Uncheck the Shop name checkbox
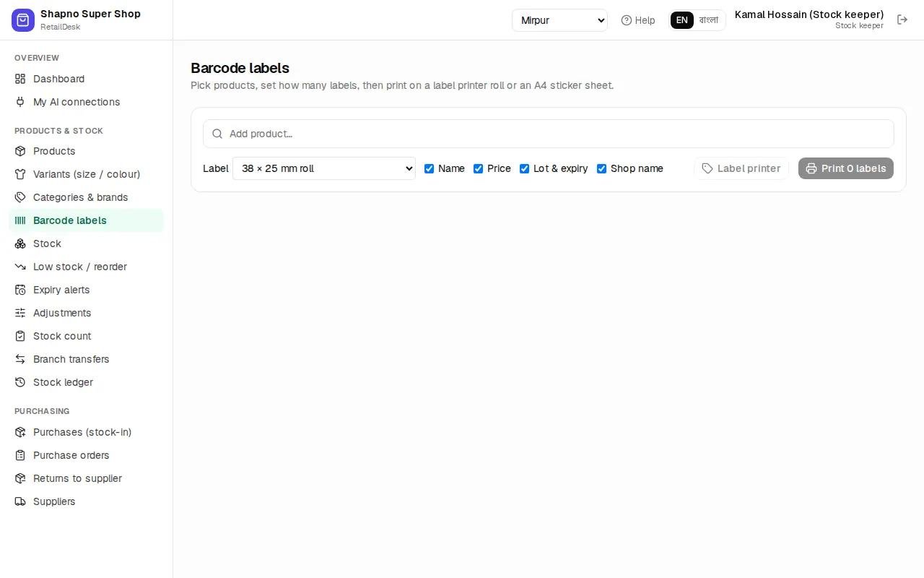Screen dimensions: 924x578 (601, 168)
